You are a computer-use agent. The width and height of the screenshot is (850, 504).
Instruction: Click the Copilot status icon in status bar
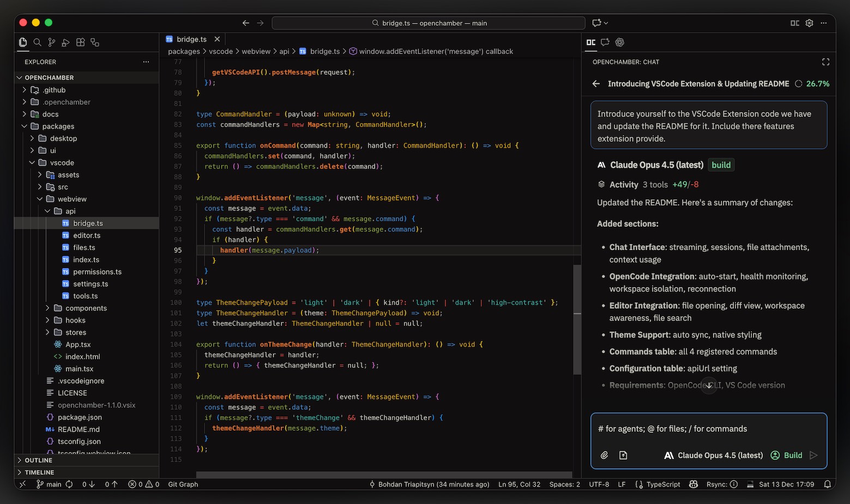click(694, 484)
